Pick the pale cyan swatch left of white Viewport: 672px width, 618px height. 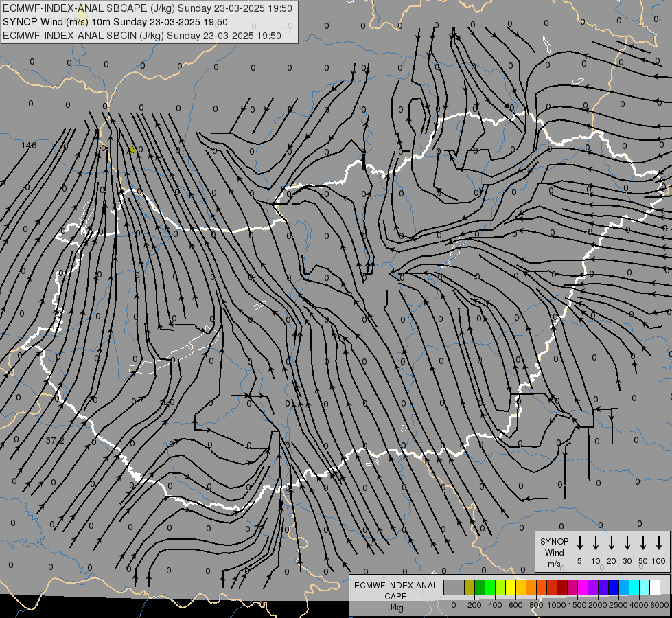click(x=645, y=588)
